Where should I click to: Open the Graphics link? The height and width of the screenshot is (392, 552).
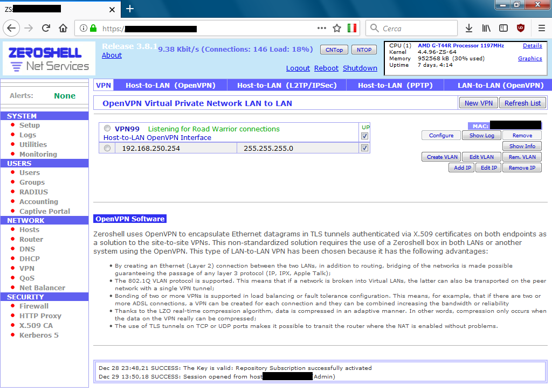[530, 59]
